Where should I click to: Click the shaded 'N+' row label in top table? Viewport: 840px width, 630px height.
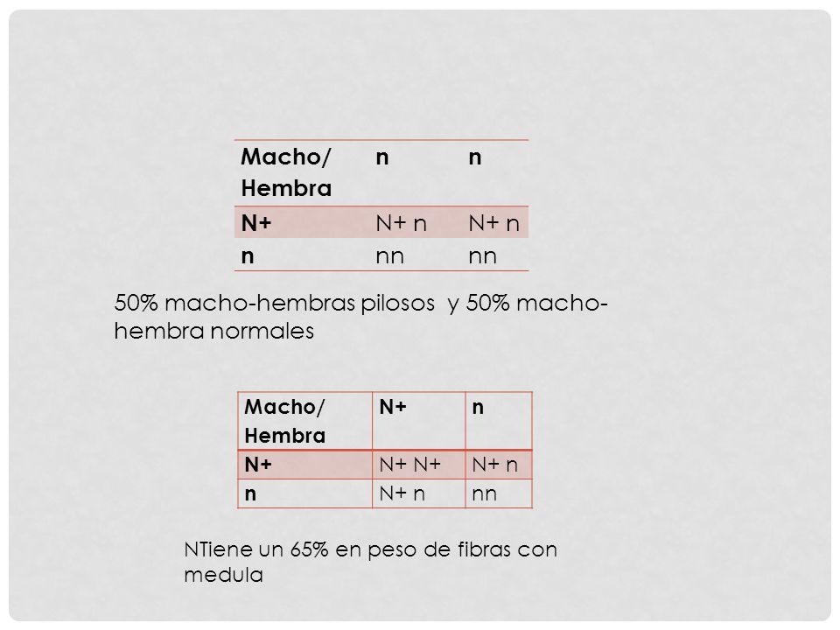coord(302,222)
